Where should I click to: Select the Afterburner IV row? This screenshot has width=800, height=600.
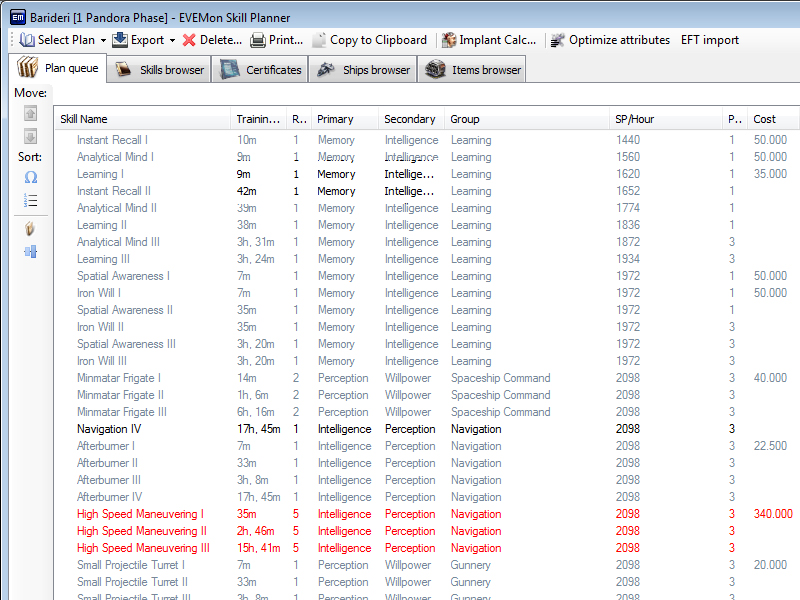pyautogui.click(x=427, y=497)
